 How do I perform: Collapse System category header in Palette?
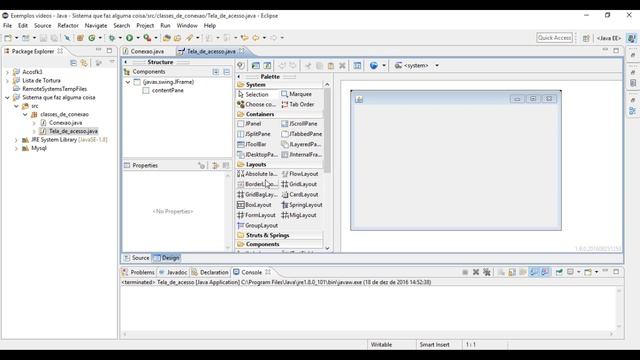coord(280,84)
